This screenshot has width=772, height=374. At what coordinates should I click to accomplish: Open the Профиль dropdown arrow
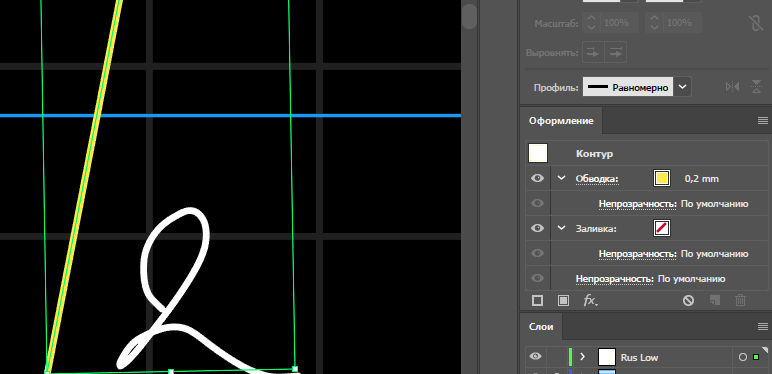pos(682,87)
